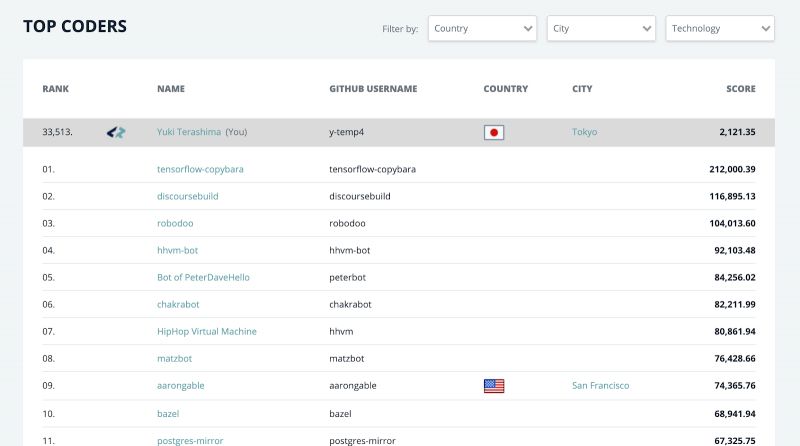
Task: Open bazel profile link
Action: tap(168, 414)
